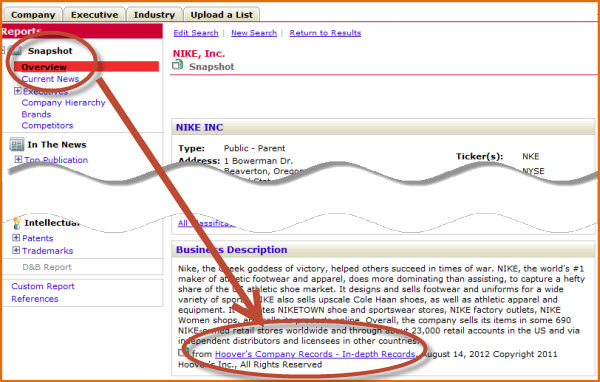Open the Trademarks link
The height and width of the screenshot is (382, 600).
pyautogui.click(x=47, y=251)
